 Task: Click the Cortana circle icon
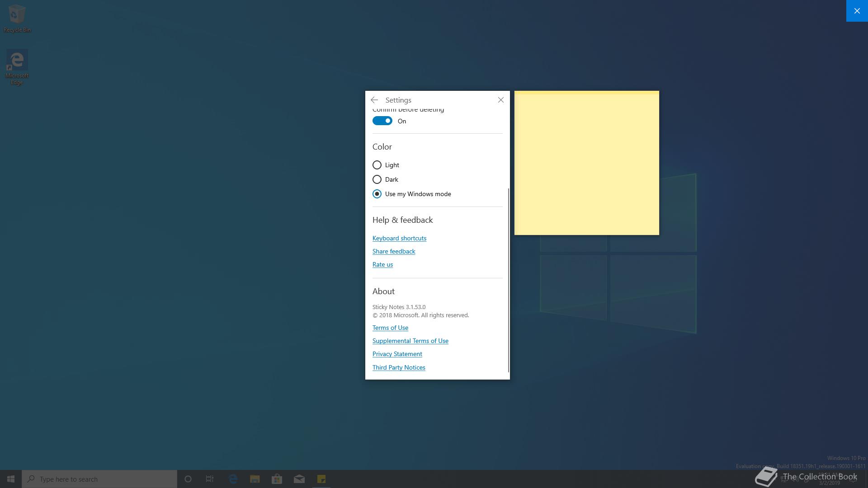(188, 479)
